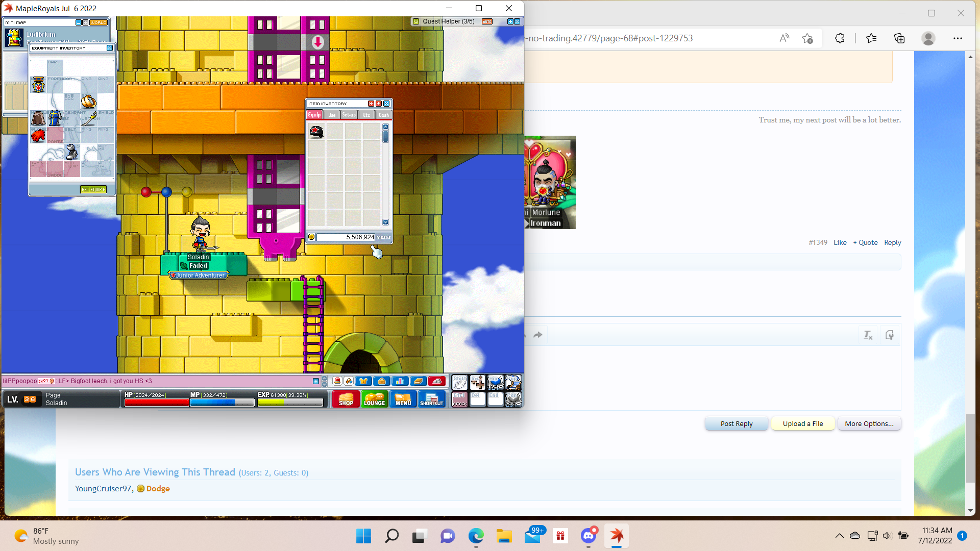The width and height of the screenshot is (980, 551).
Task: Click item inventory scroll down arrow
Action: [x=385, y=222]
